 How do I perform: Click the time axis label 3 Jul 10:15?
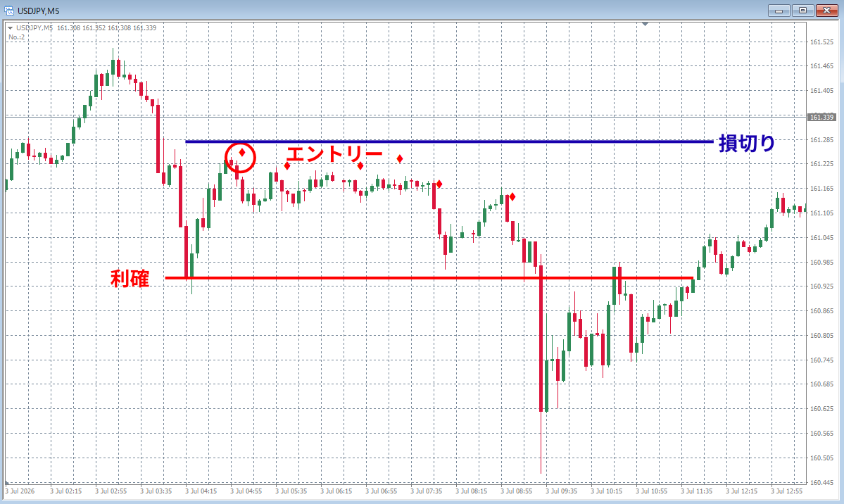tap(607, 491)
